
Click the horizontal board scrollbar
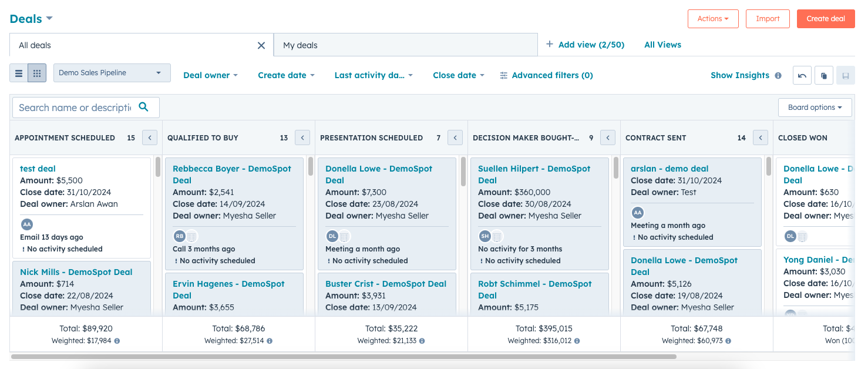[x=344, y=357]
